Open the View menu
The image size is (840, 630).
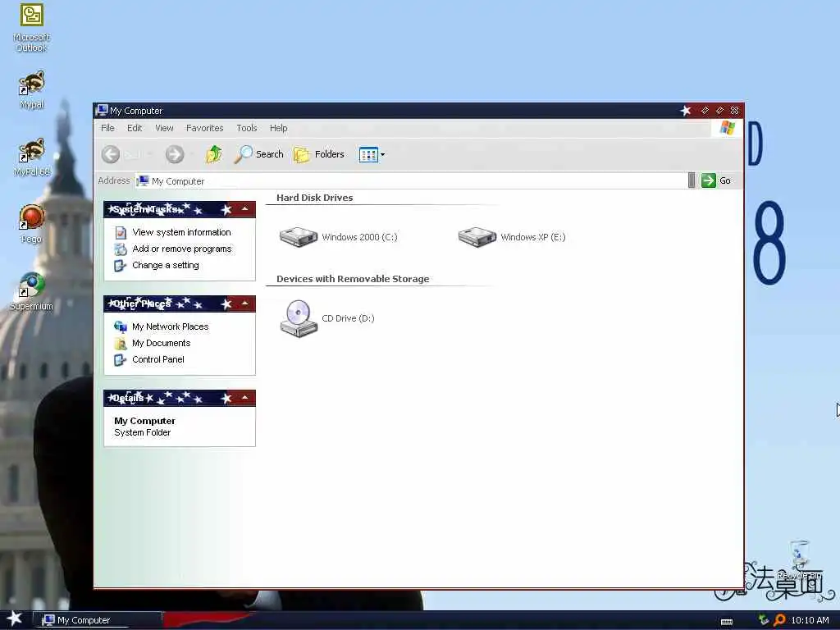coord(164,128)
